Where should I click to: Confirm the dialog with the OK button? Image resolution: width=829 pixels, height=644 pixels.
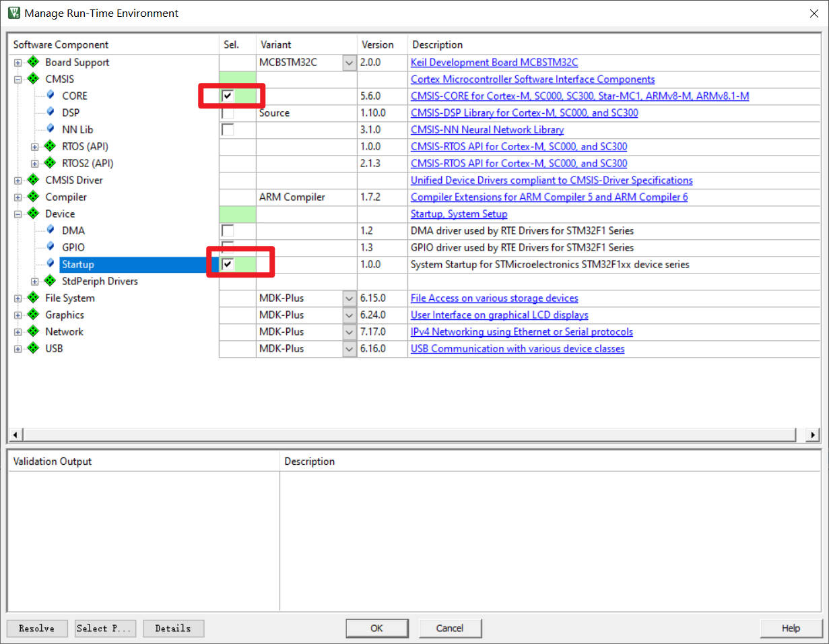(376, 629)
